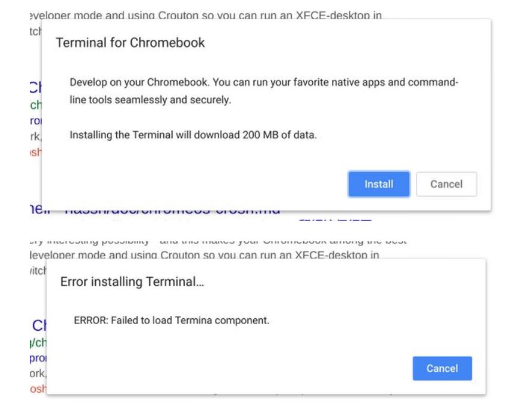Click the "Error installing Terminal…" title
This screenshot has height=410, width=532.
tap(132, 281)
